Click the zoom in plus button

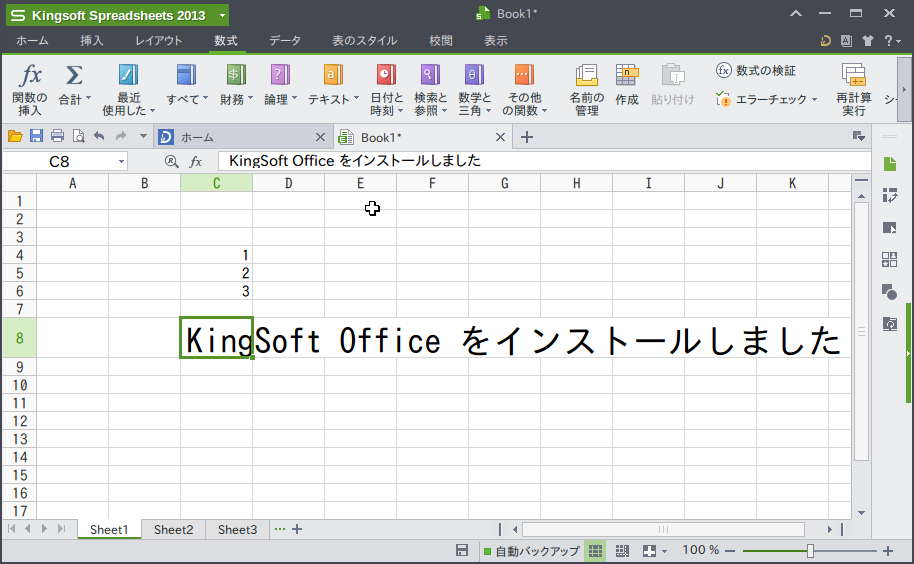(888, 551)
